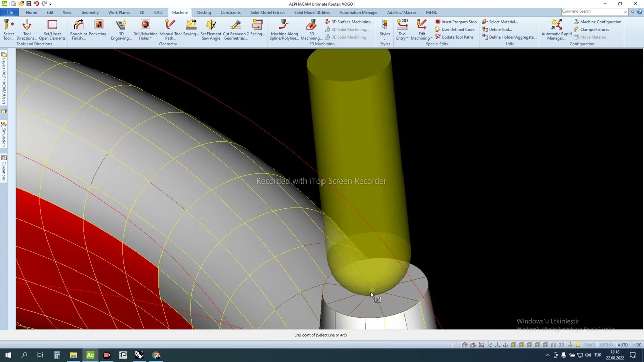Click Machine Along Spline/Polyline

[x=284, y=30]
